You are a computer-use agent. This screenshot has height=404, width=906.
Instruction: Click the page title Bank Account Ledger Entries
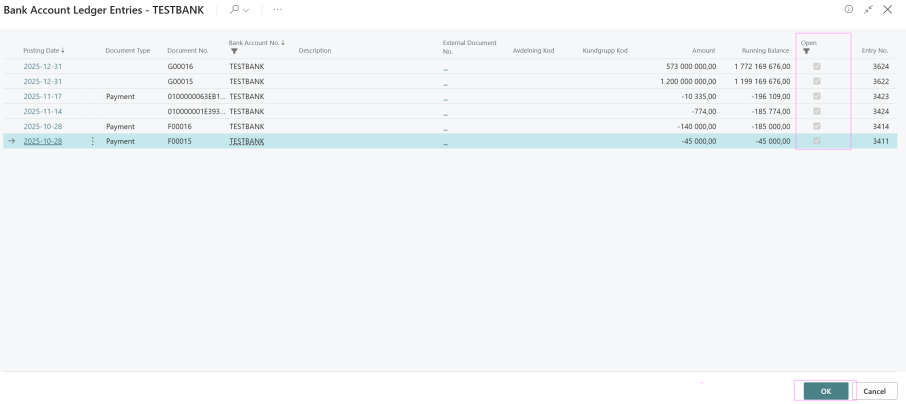(104, 10)
